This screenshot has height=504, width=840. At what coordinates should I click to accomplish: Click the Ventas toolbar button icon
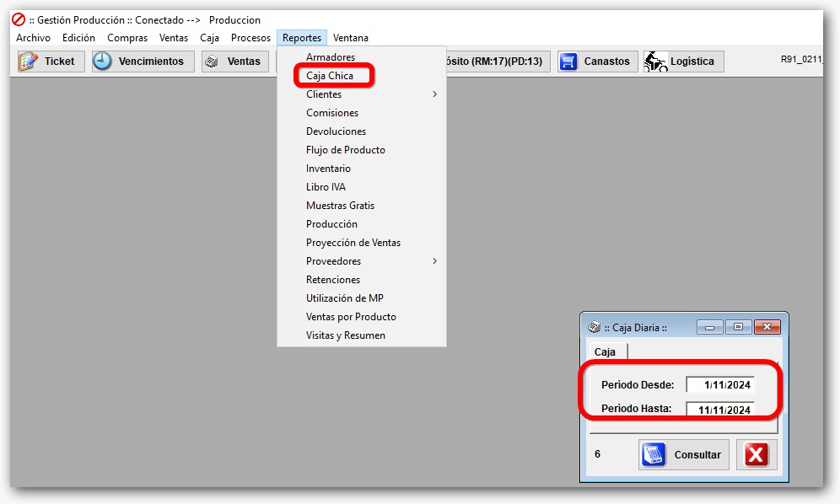pos(213,62)
